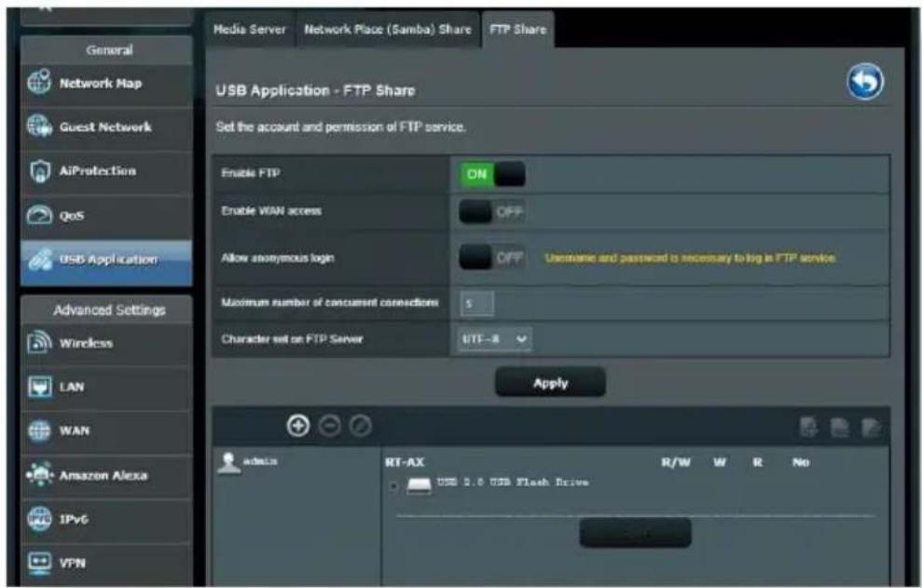Click the Apply button

click(550, 383)
